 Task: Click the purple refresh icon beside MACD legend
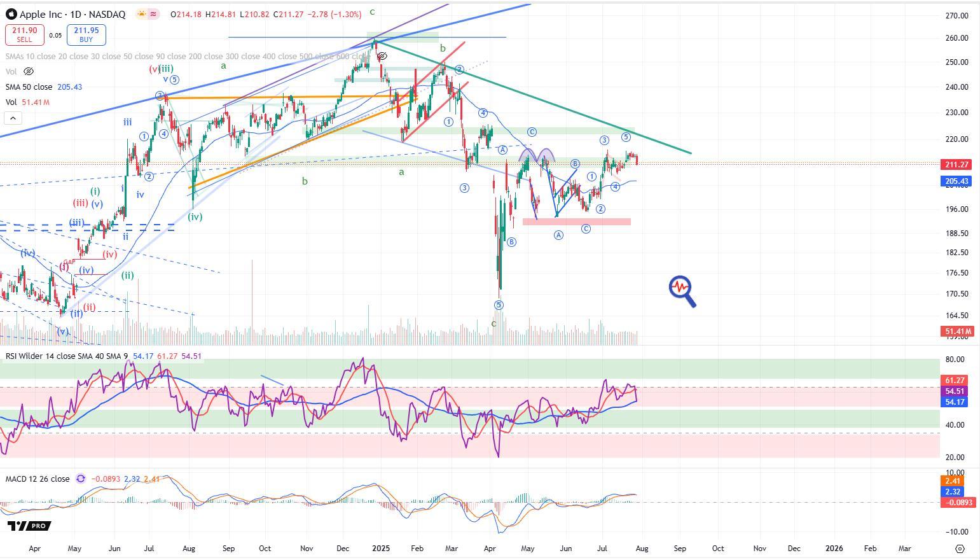(81, 479)
